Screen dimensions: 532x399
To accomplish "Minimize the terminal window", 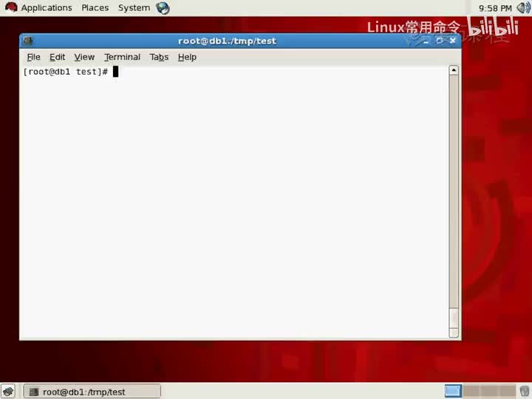I will (x=426, y=41).
